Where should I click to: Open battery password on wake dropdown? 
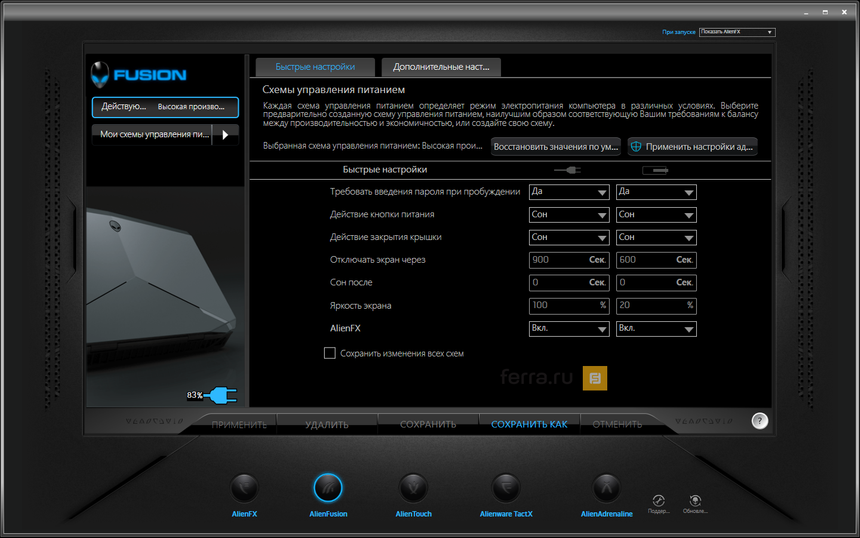pyautogui.click(x=656, y=192)
